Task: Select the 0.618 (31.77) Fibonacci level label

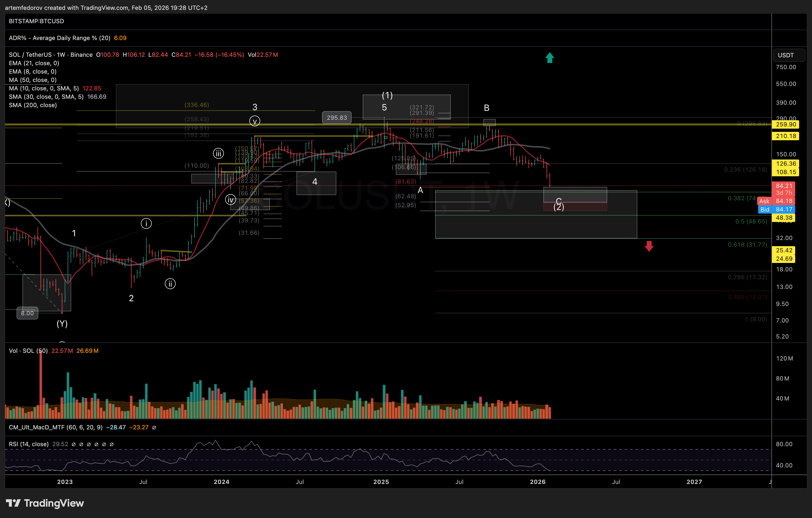Action: (747, 245)
